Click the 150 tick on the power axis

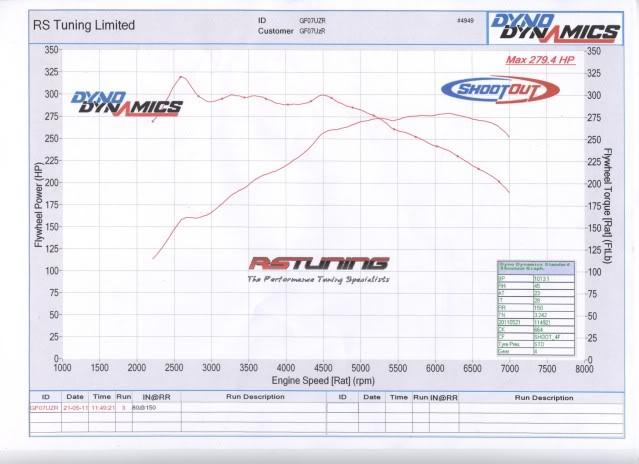[x=51, y=227]
